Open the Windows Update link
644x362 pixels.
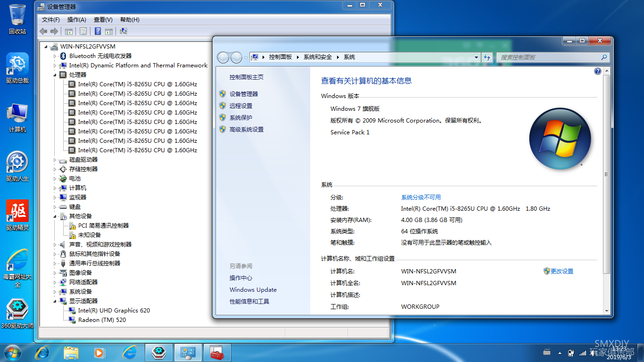(253, 289)
